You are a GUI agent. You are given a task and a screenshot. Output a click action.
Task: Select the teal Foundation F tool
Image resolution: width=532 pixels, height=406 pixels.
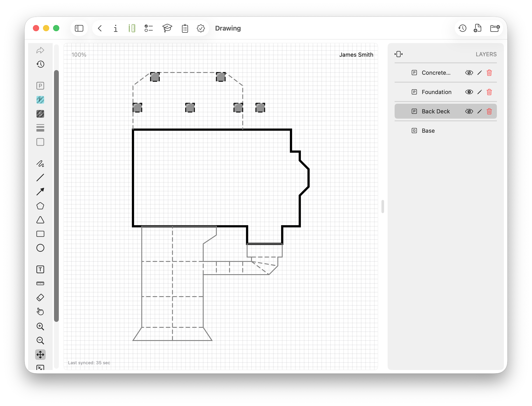click(40, 100)
